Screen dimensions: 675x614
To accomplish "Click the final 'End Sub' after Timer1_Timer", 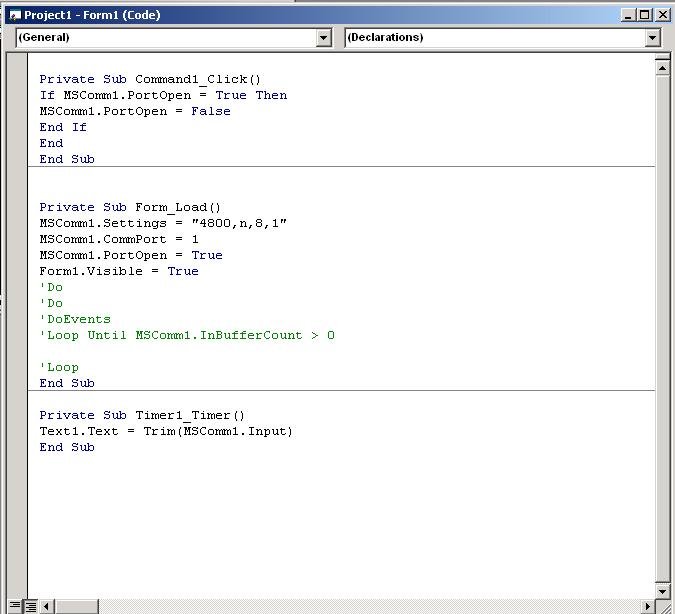I will point(67,447).
